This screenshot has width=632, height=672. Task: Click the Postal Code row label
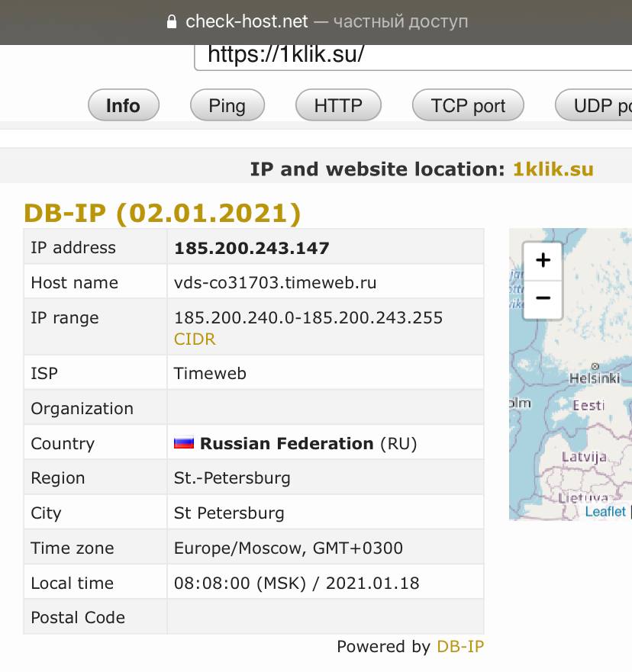coord(78,618)
